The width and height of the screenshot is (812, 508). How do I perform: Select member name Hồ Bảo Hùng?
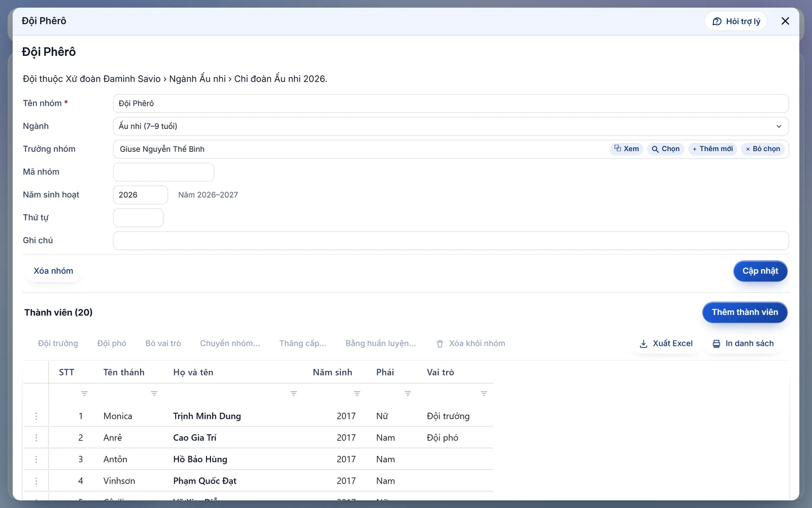(x=200, y=459)
